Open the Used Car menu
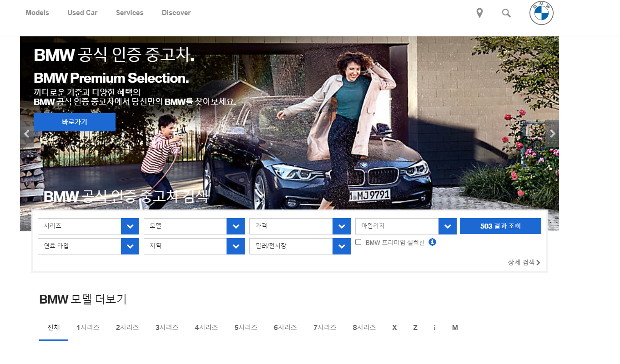This screenshot has width=620, height=364. point(82,13)
